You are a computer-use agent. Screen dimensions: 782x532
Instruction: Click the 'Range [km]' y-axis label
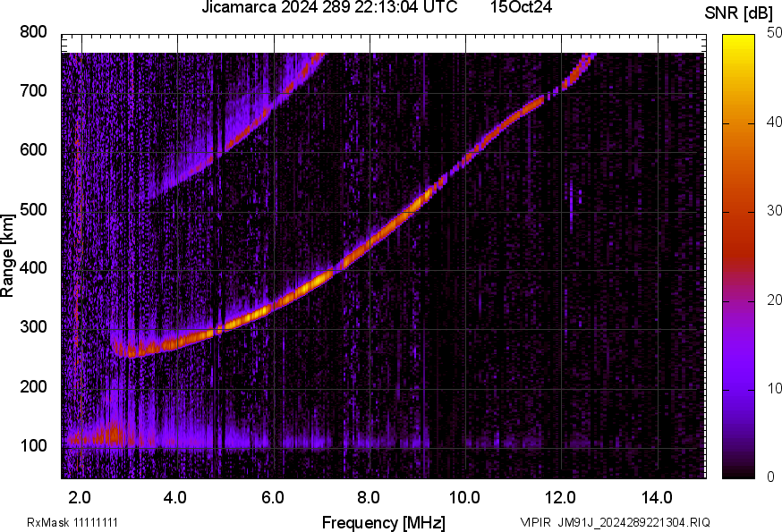7,256
